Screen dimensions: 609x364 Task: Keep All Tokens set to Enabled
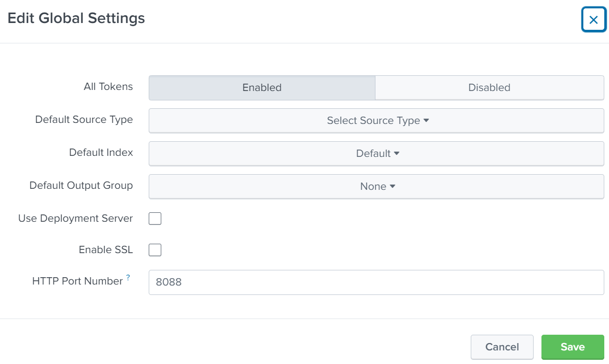pos(261,87)
